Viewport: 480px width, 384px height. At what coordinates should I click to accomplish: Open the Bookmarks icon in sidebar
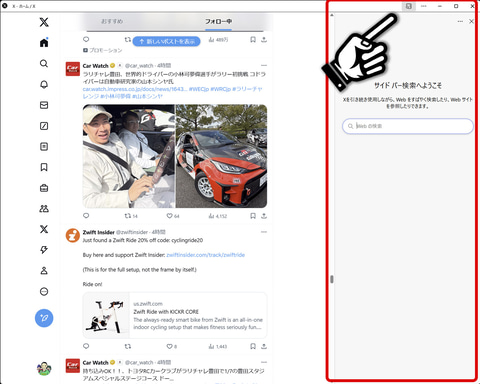pyautogui.click(x=44, y=167)
